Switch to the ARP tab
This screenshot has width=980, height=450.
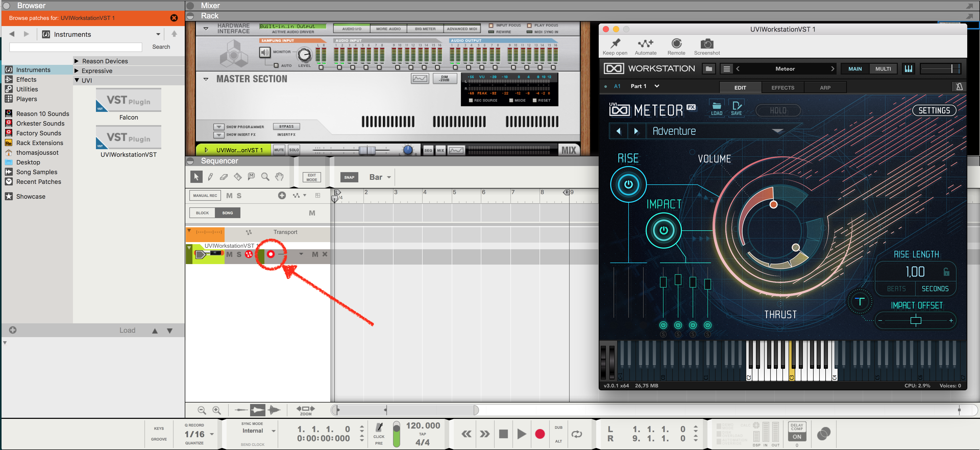[x=825, y=88]
